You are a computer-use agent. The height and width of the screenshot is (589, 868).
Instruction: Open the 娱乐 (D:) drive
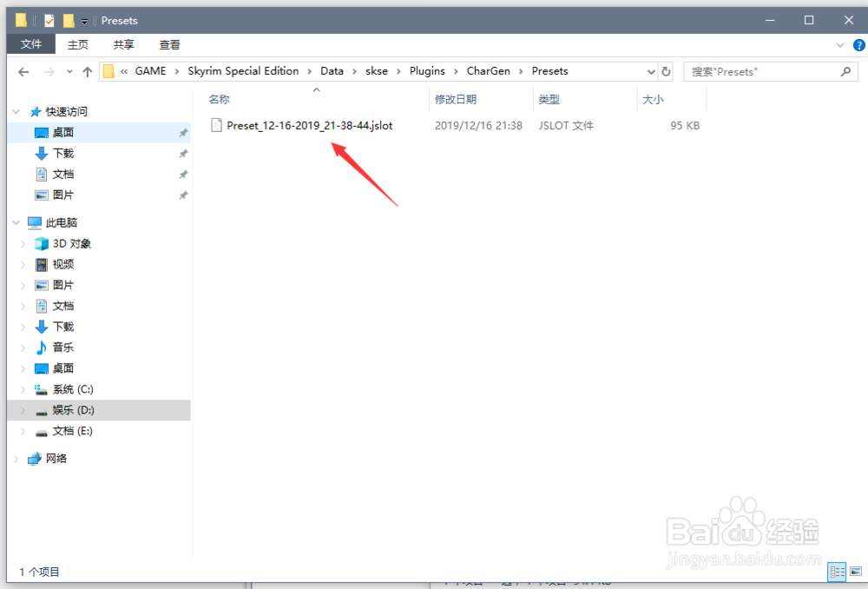click(73, 410)
